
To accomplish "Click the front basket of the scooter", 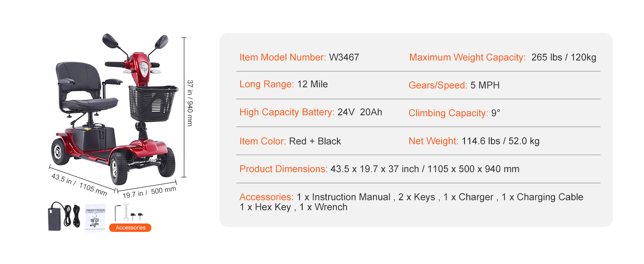I will pyautogui.click(x=153, y=103).
